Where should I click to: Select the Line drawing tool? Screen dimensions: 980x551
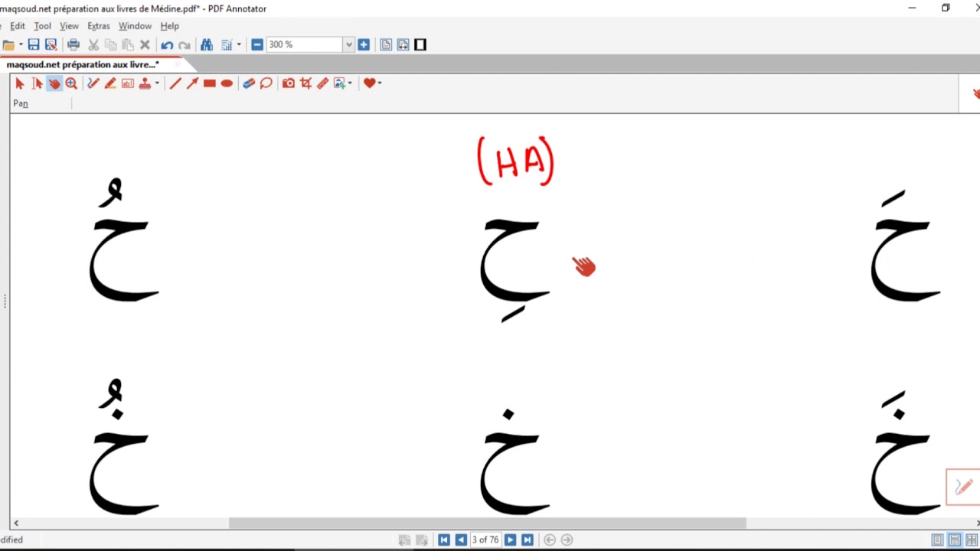click(175, 83)
